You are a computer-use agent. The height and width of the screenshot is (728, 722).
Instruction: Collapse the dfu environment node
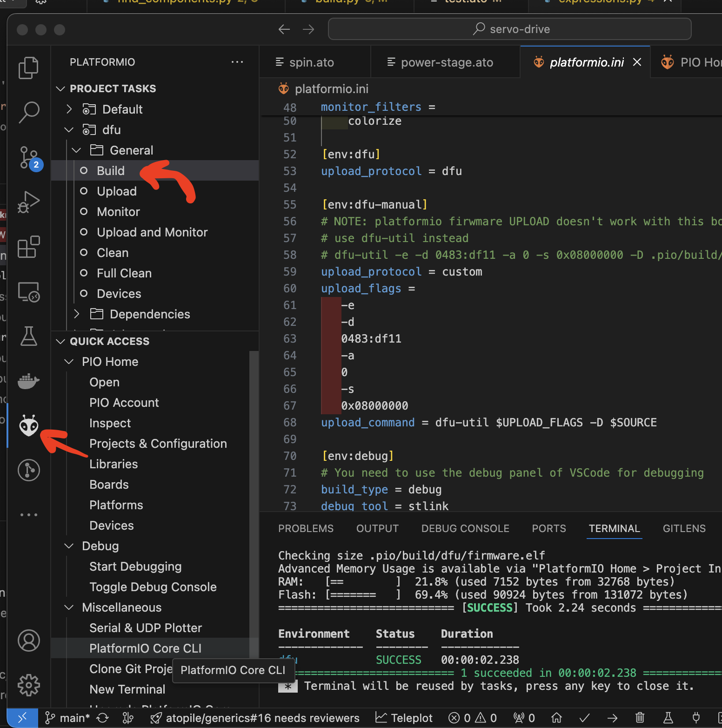[x=69, y=129]
